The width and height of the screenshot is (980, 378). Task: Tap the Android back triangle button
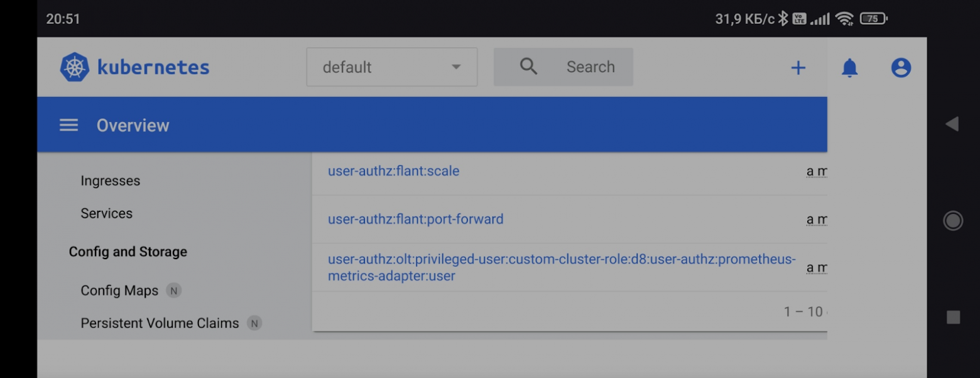(952, 124)
